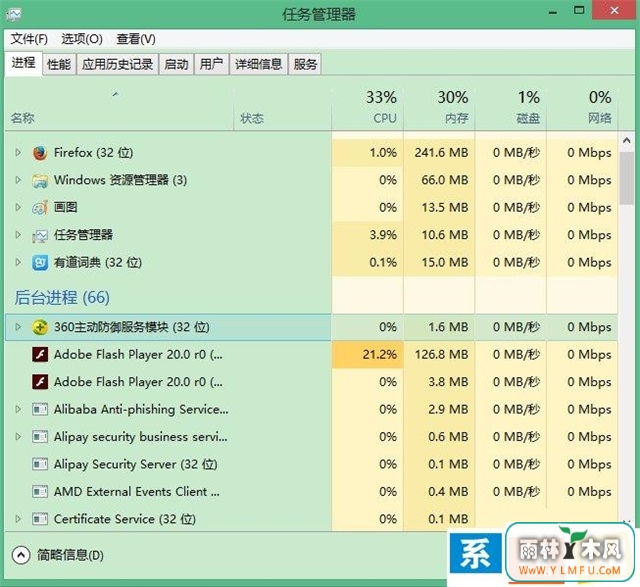Click the Windows 资源管理器 folder icon
This screenshot has height=587, width=640.
click(x=40, y=180)
